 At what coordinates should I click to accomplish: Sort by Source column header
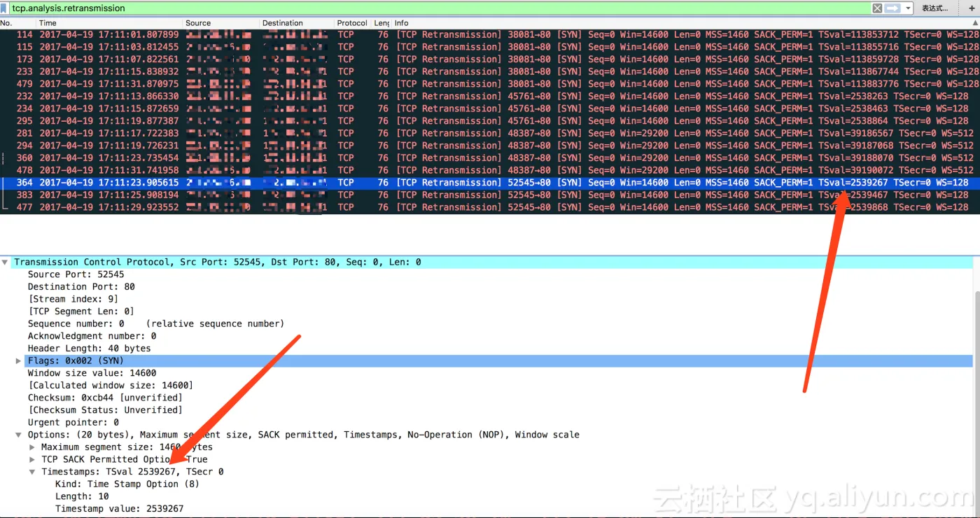click(x=198, y=23)
